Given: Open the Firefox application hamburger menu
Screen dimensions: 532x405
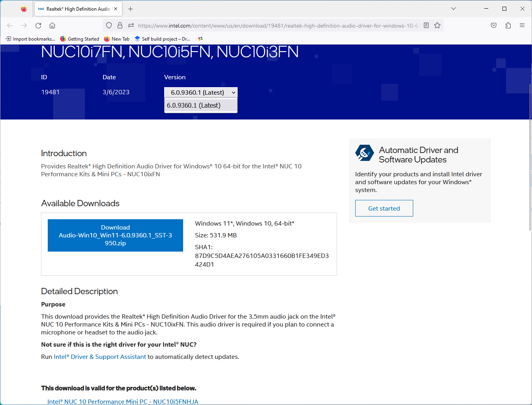Looking at the screenshot, I should tap(522, 26).
